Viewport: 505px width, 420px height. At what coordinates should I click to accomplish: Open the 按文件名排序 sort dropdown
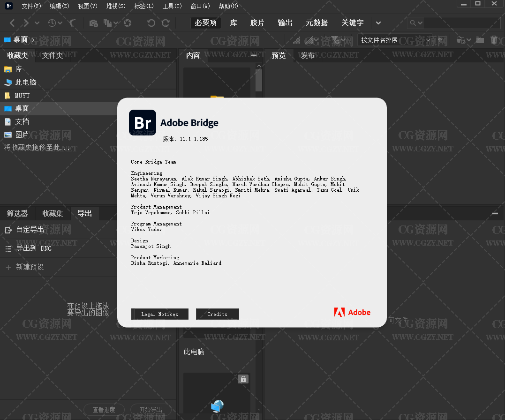[x=395, y=40]
